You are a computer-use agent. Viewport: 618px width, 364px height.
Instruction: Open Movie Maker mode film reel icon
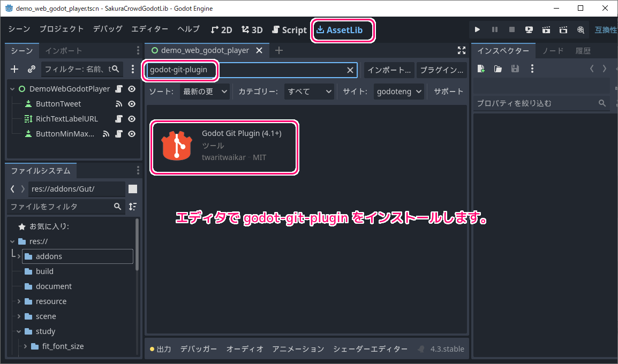[x=581, y=30]
